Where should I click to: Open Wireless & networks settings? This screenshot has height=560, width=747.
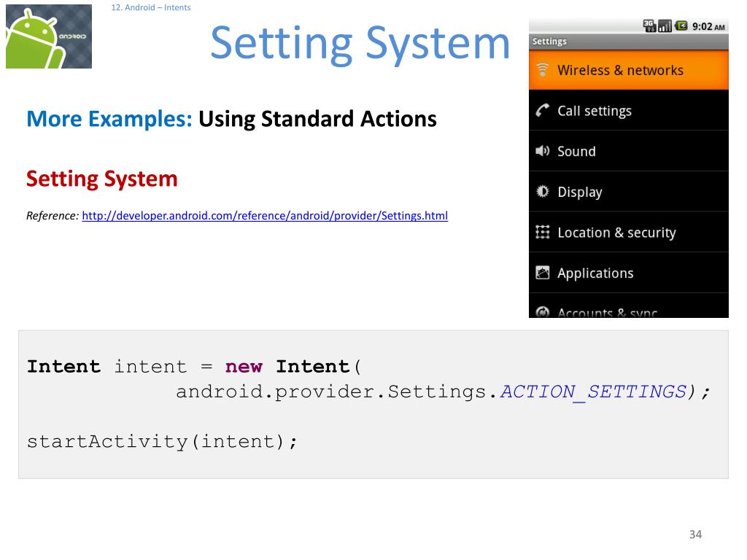[628, 70]
